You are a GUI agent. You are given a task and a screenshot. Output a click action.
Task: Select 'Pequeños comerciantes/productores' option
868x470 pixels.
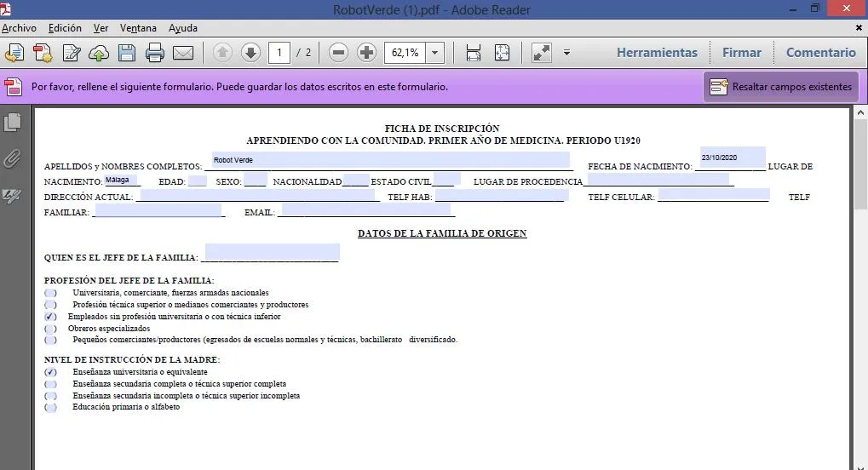pyautogui.click(x=50, y=340)
